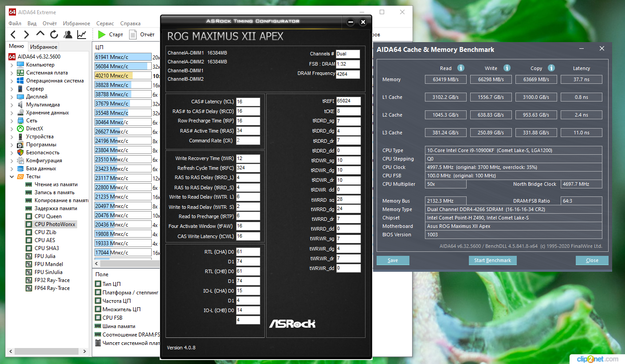Screen dimensions: 625x364
Task: Select Чтение из памяти test
Action: 56,184
